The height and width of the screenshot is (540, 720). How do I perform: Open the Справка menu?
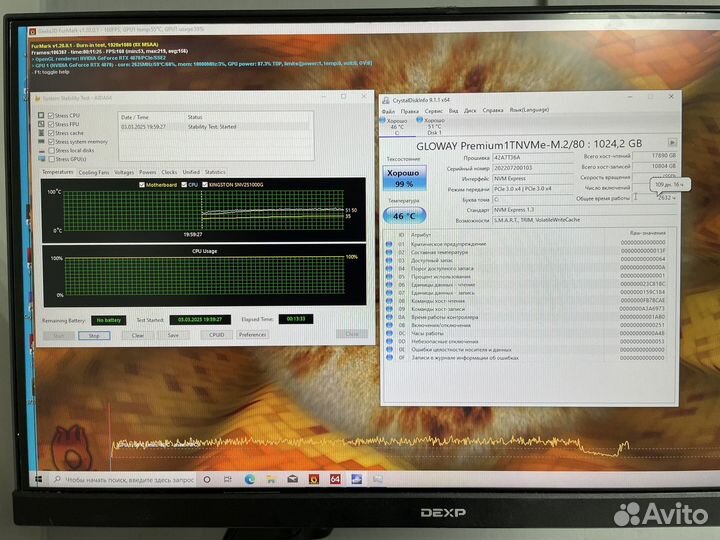[493, 110]
